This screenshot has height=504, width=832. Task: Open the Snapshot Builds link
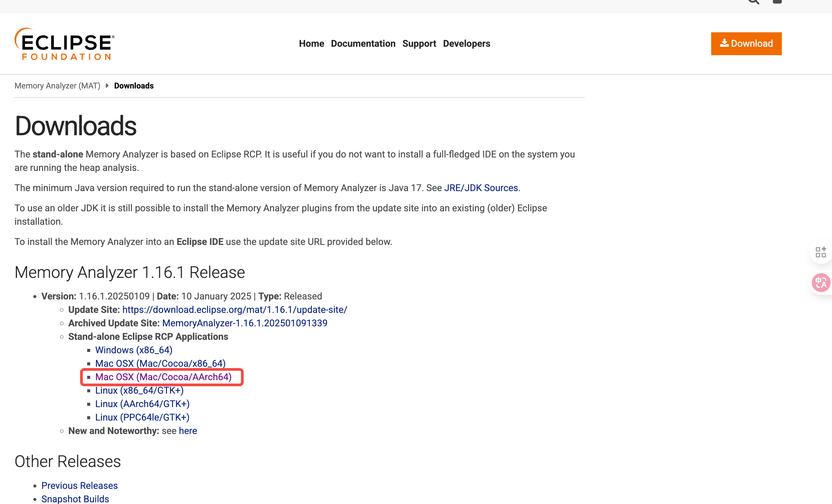tap(75, 499)
